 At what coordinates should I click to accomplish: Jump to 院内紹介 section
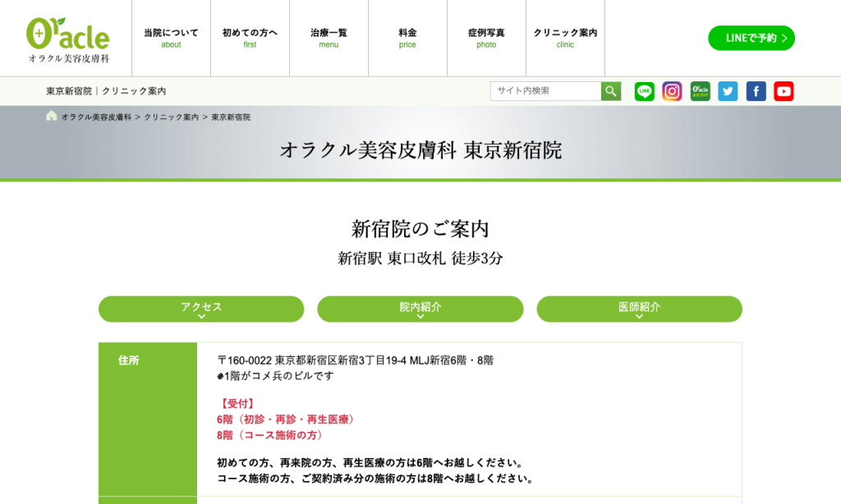point(420,309)
